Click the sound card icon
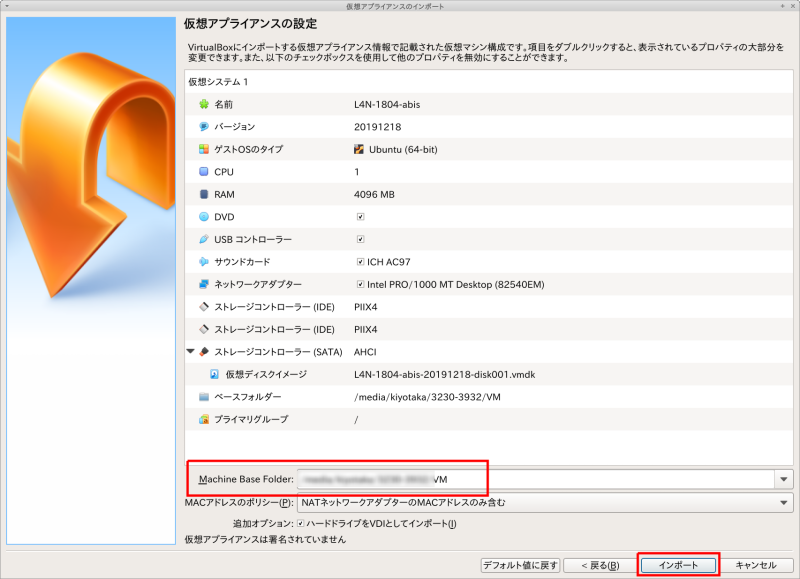This screenshot has height=579, width=800. [204, 262]
